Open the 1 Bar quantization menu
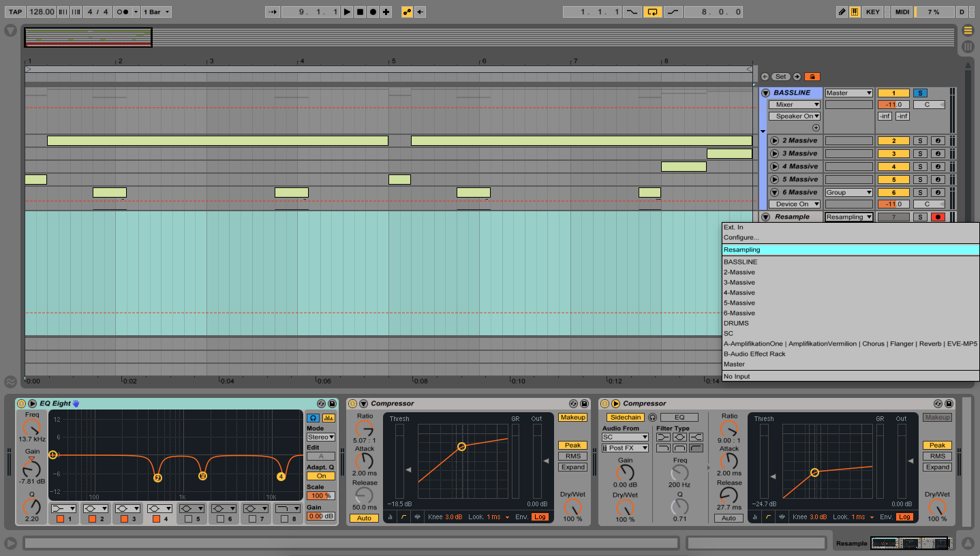 tap(156, 12)
